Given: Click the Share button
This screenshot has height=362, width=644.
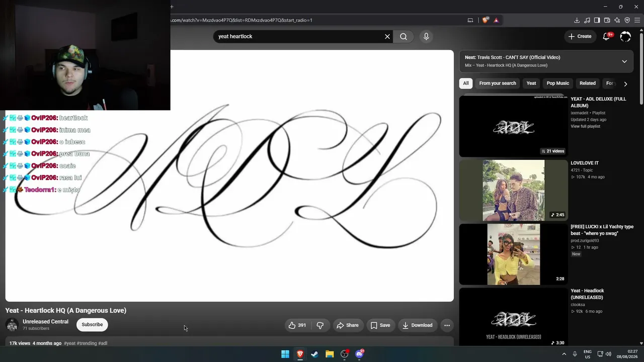Looking at the screenshot, I should 348,325.
